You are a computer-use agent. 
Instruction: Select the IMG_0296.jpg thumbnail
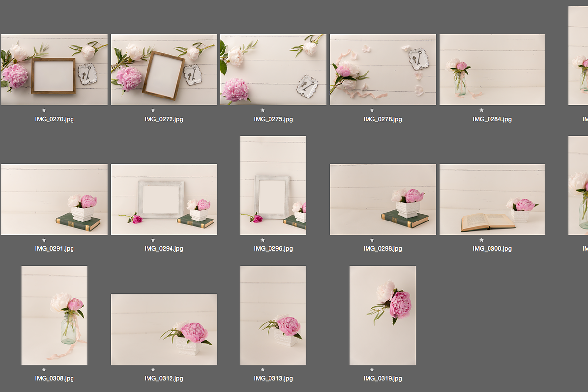[x=273, y=185]
